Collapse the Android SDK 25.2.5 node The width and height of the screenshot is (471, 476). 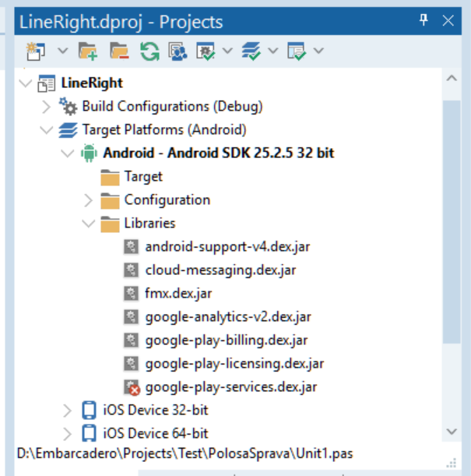pos(67,153)
